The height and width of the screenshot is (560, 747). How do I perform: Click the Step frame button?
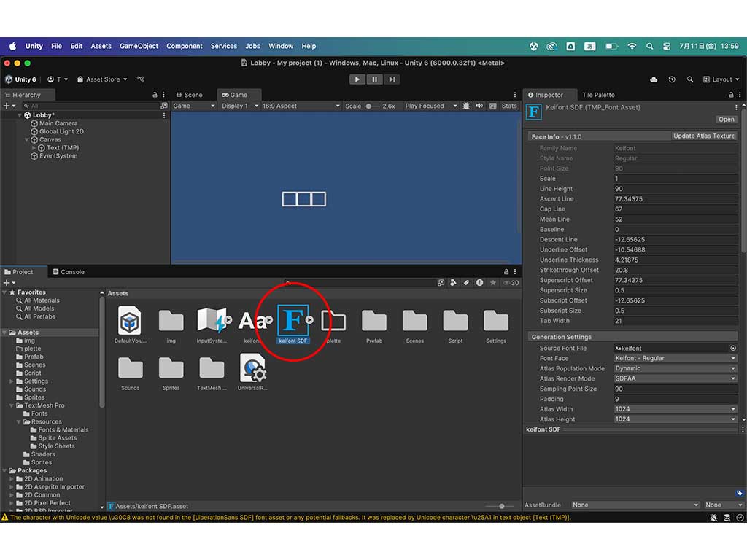click(392, 79)
